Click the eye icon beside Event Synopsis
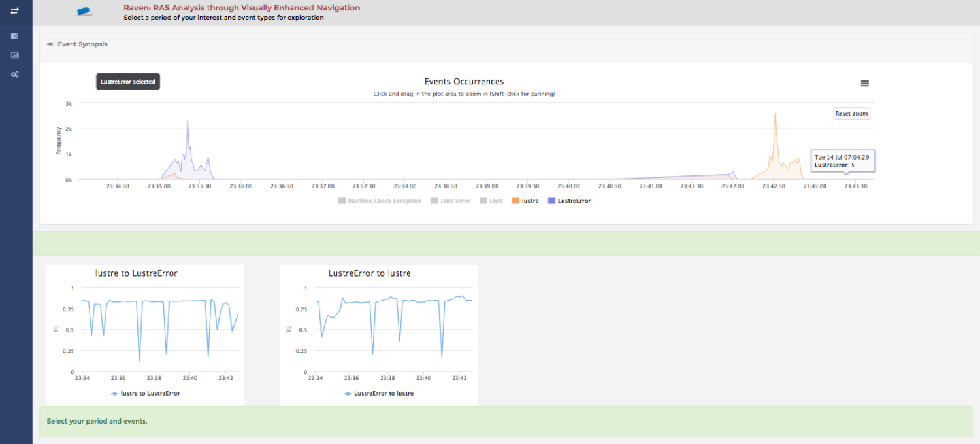Image resolution: width=980 pixels, height=444 pixels. 50,44
